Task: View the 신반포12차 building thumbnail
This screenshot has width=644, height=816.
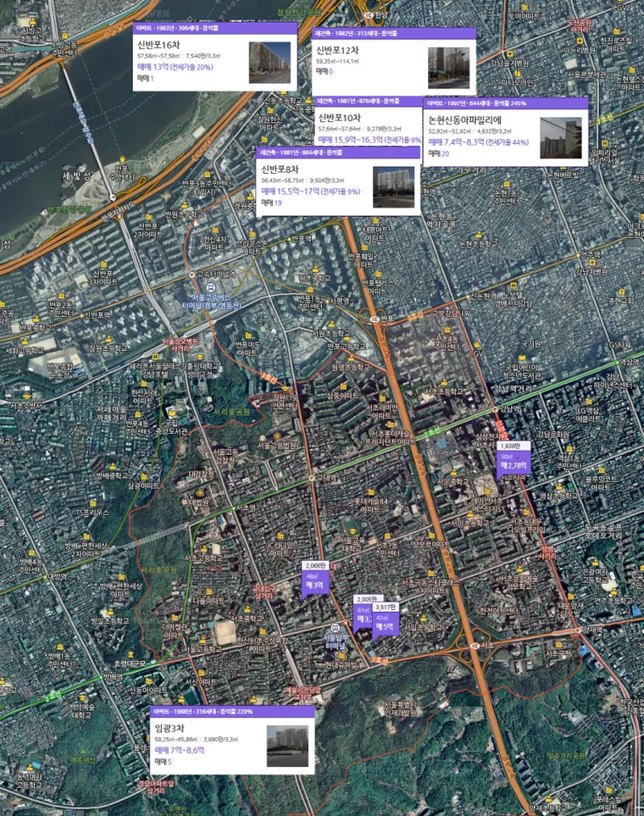Action: pos(449,68)
